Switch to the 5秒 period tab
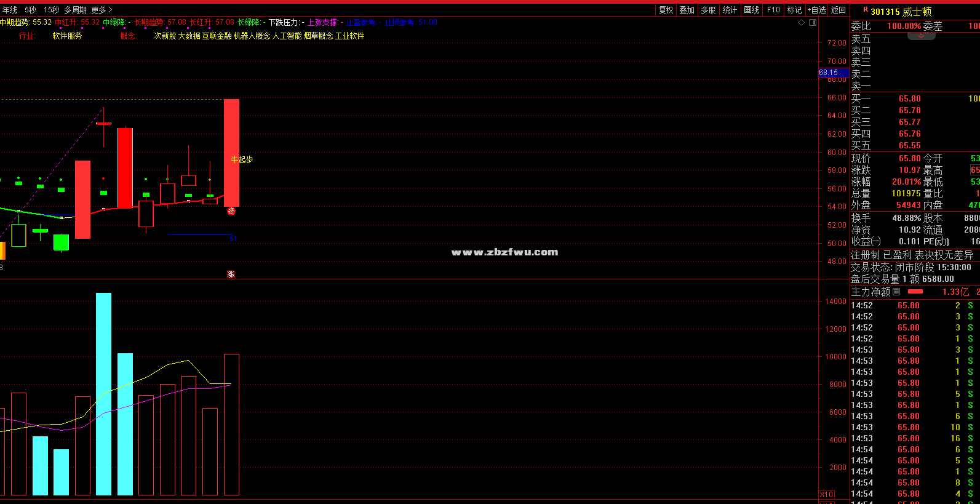The width and height of the screenshot is (980, 504). (30, 10)
